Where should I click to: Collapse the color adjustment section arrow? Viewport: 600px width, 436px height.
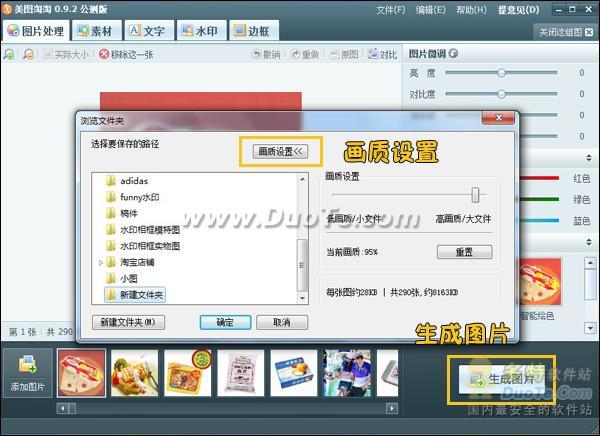tap(589, 158)
